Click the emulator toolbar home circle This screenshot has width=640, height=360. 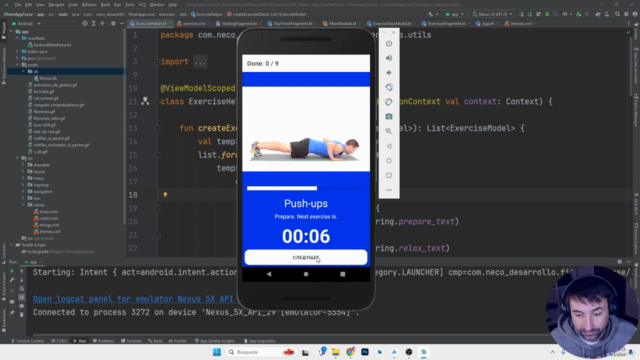pos(389,161)
